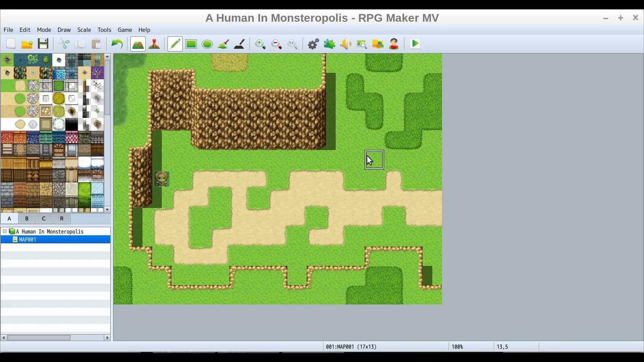
Task: Click the map list scroll right arrow
Action: (107, 338)
